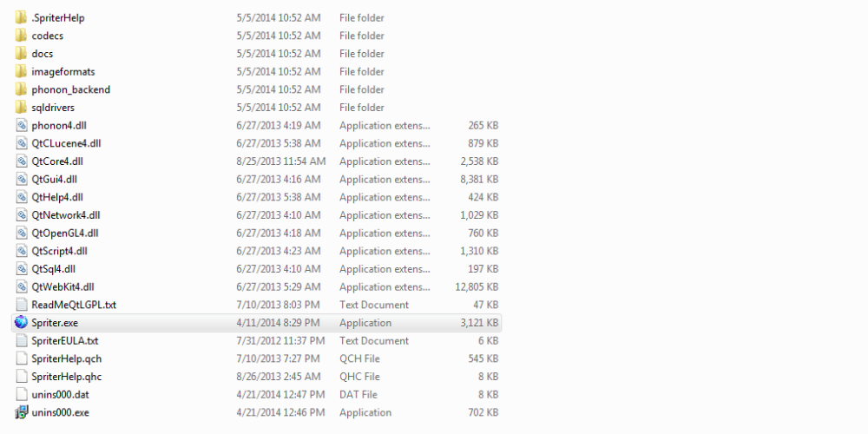Select the phonon4.dll file name
This screenshot has width=868, height=434.
point(60,125)
